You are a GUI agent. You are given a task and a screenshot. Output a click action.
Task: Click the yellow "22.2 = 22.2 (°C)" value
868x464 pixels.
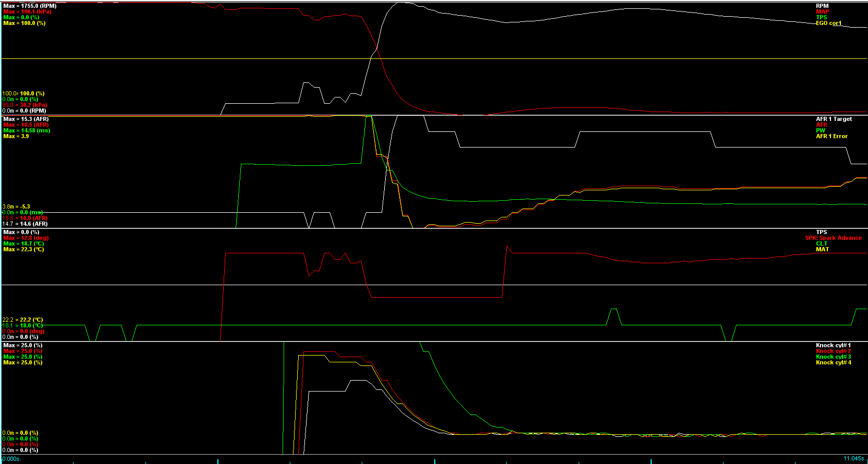tap(23, 320)
